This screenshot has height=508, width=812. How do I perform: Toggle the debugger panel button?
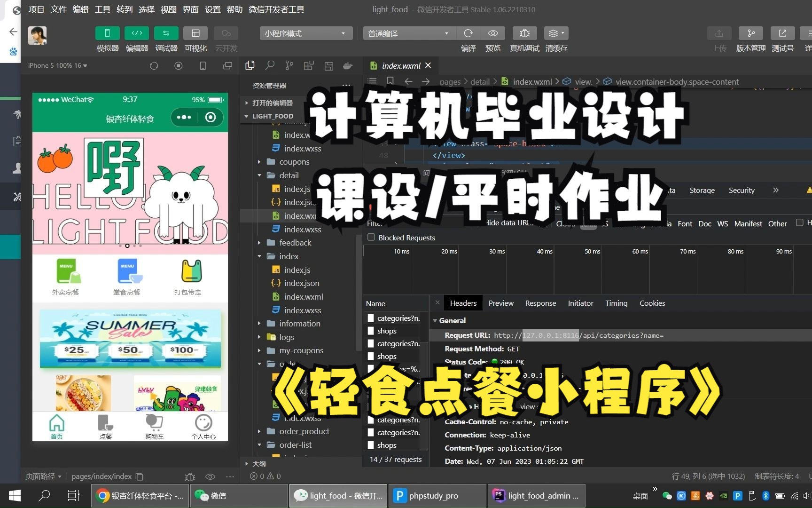pos(166,33)
